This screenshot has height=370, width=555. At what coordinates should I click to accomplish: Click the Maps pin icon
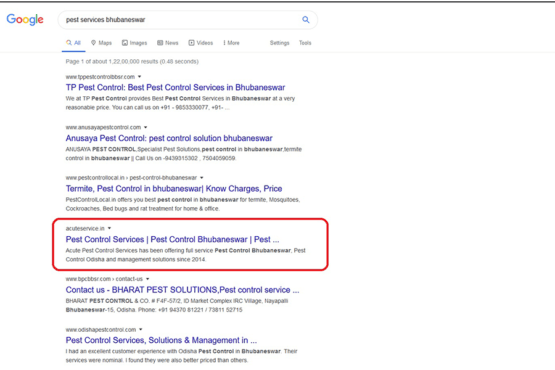click(x=93, y=42)
